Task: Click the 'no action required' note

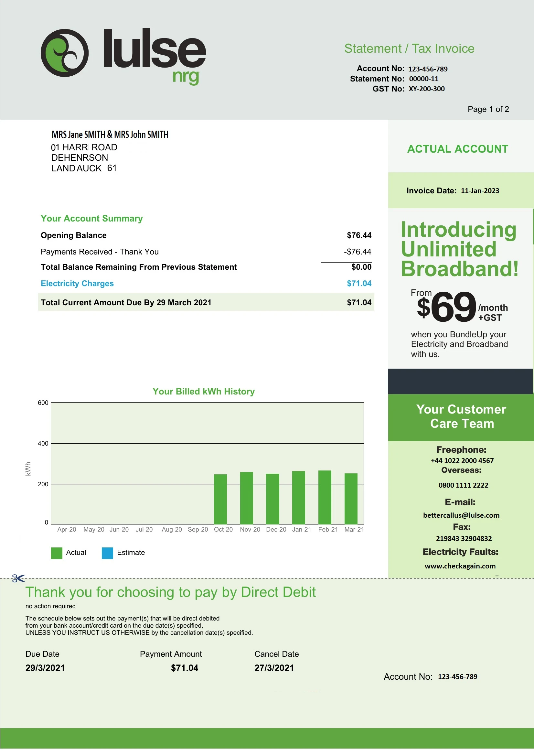Action: [x=50, y=606]
